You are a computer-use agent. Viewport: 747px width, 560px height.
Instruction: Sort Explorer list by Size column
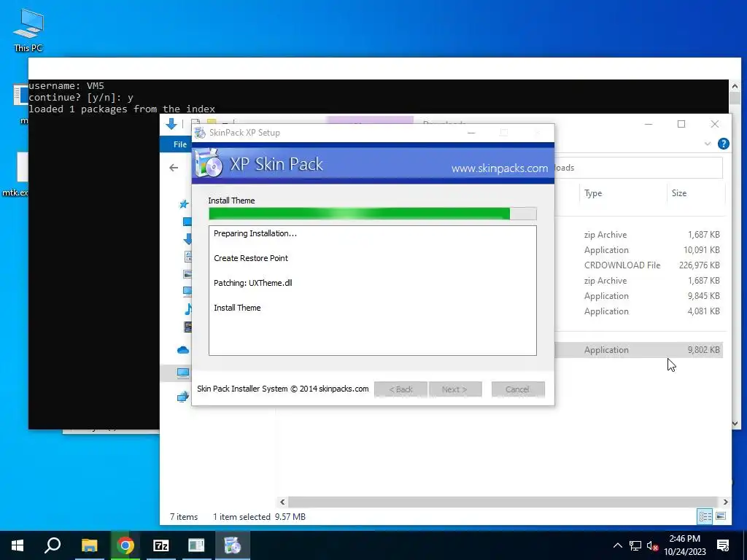[679, 193]
